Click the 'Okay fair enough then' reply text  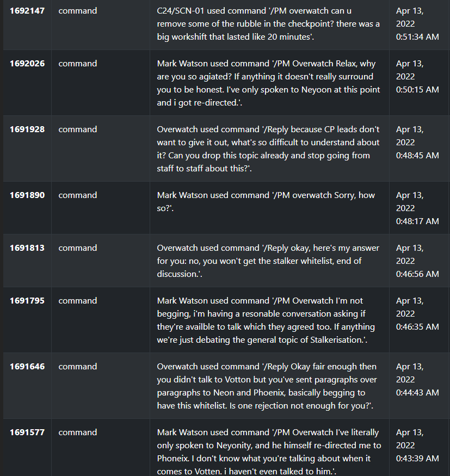[x=267, y=386]
